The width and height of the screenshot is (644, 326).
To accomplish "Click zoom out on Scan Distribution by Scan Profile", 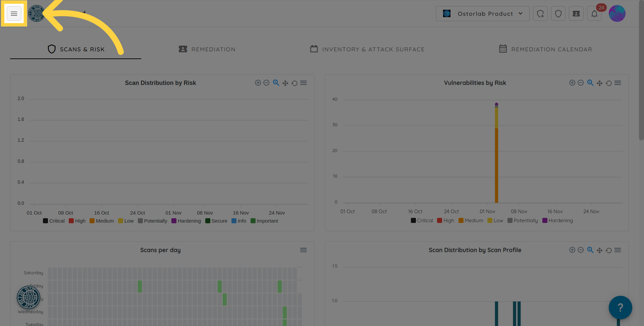I will coord(581,250).
